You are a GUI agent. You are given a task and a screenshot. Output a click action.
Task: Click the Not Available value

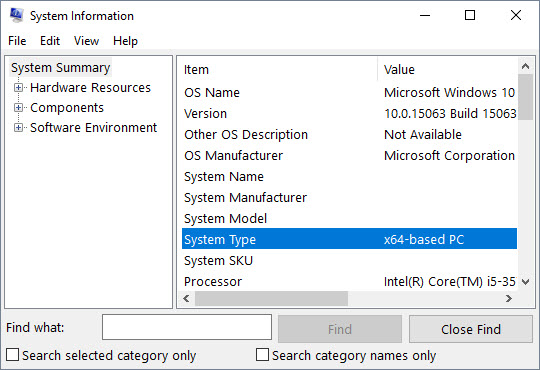point(423,135)
